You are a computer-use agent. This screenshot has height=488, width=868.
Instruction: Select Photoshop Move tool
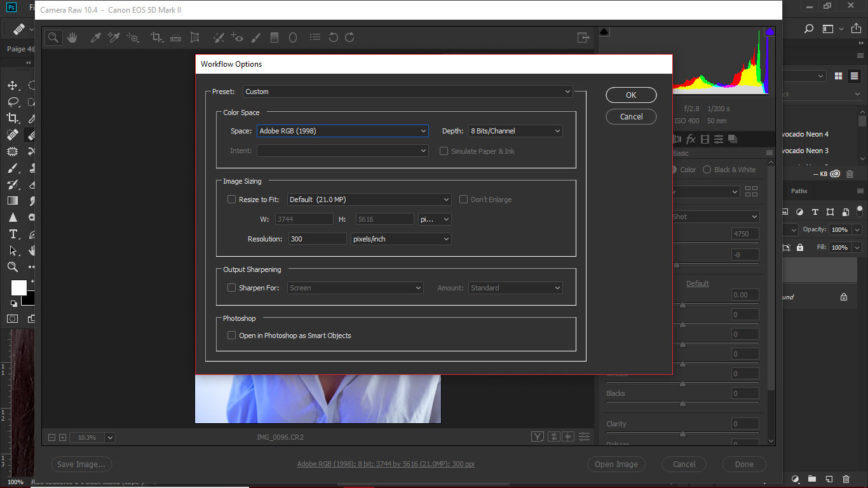12,86
